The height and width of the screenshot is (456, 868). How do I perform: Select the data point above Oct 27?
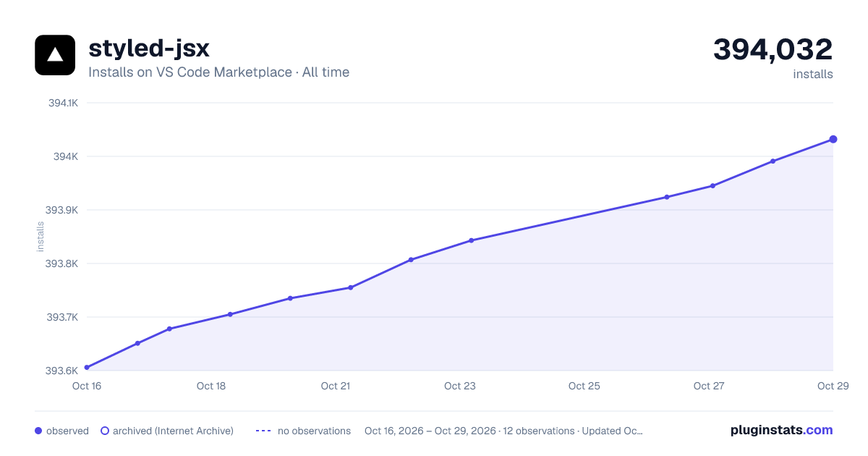click(x=712, y=186)
